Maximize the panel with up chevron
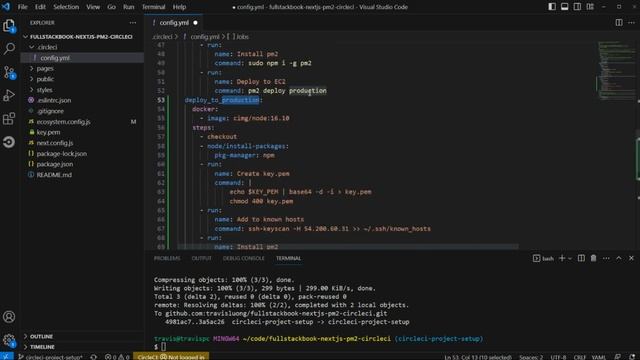Image resolution: width=640 pixels, height=360 pixels. [619, 258]
